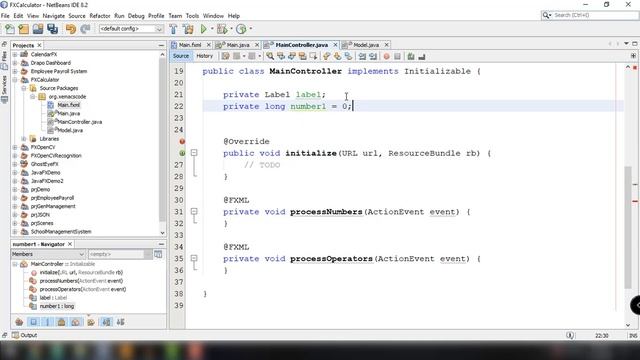Expand the Libraries folder node
This screenshot has width=640, height=360.
click(24, 139)
